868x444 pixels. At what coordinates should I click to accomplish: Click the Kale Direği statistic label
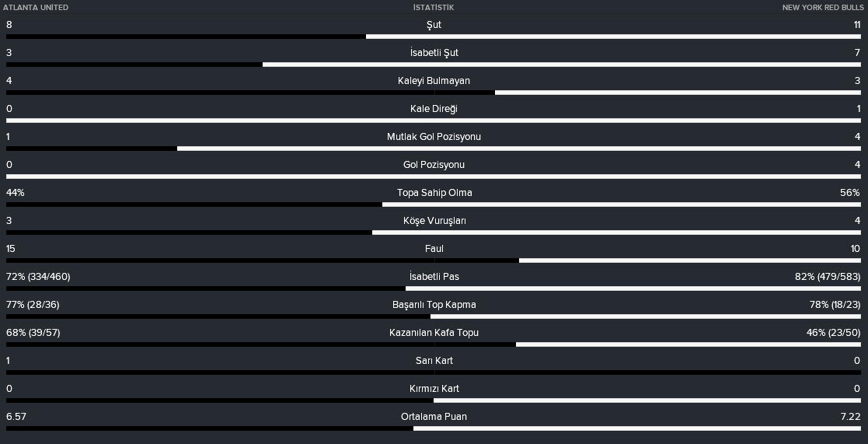[x=434, y=109]
